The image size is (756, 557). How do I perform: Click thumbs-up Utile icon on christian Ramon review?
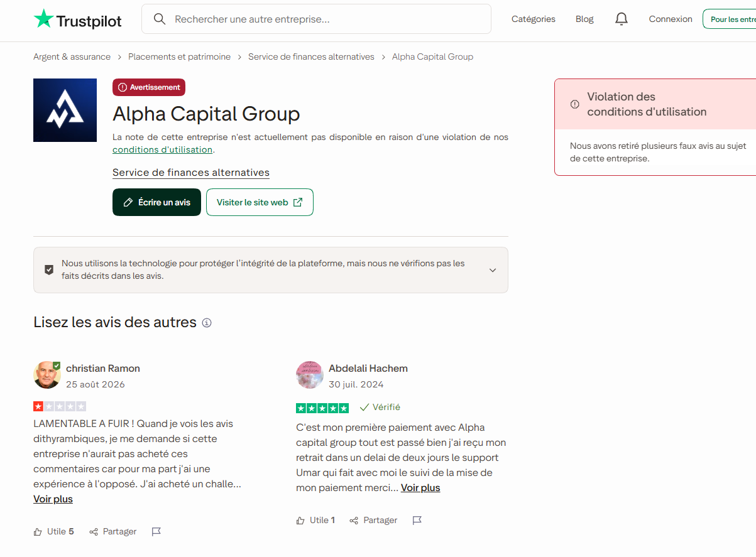pos(38,532)
